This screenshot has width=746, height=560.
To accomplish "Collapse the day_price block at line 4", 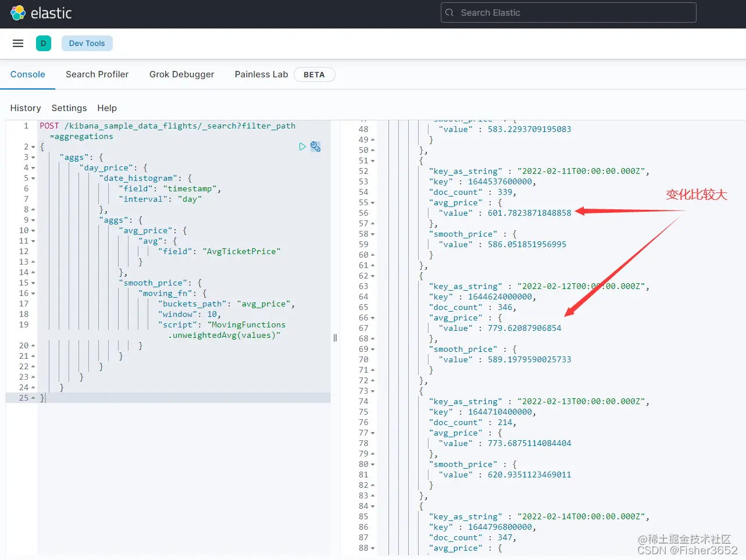I will (x=33, y=168).
